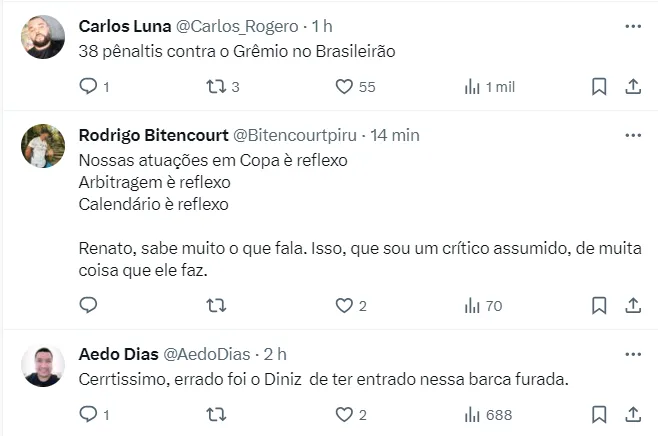The height and width of the screenshot is (436, 658).
Task: Retweet Carlos Luna's Grêmio tweet
Action: (x=216, y=87)
